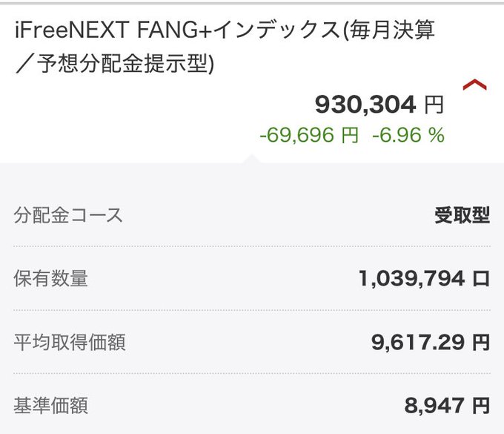Tap the 円 unit after 8,947
504x434 pixels.
pos(481,406)
